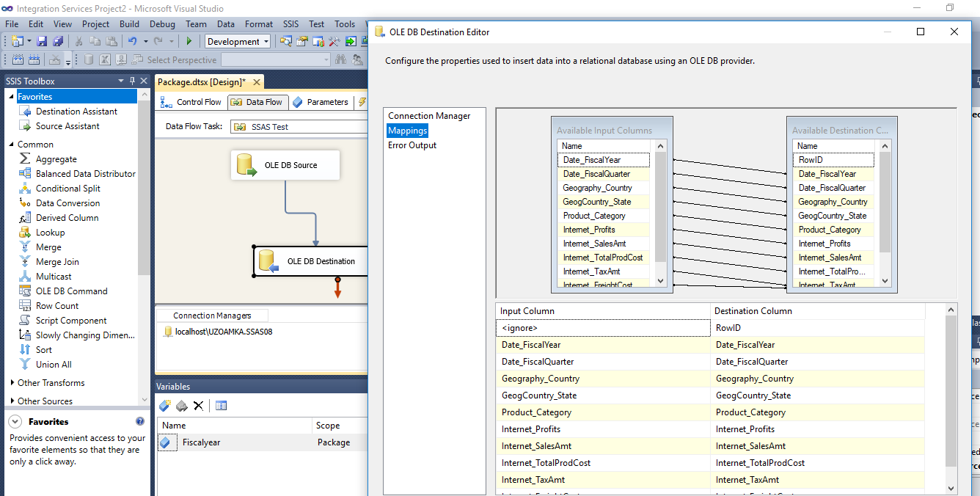Expand the Other Transforms group

click(x=12, y=383)
